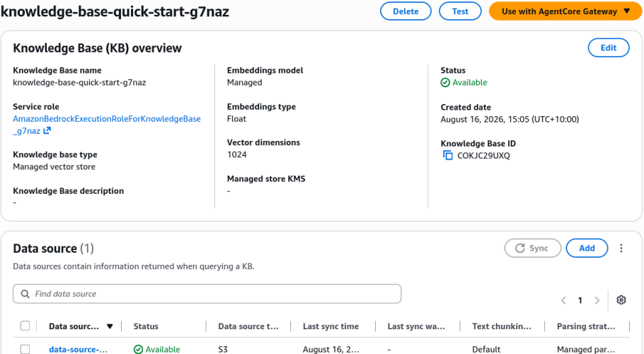Open the three-dot data source actions menu
The width and height of the screenshot is (644, 354).
click(x=621, y=248)
